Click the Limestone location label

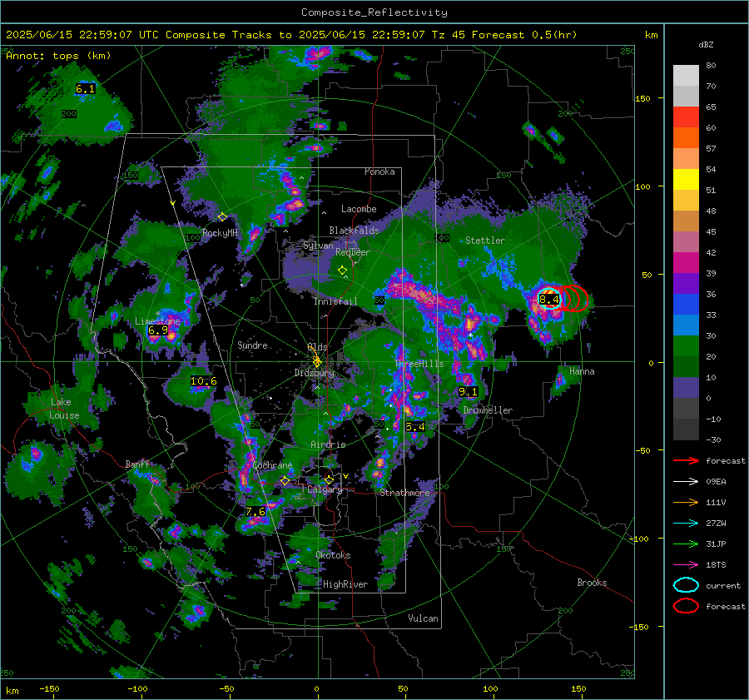(x=157, y=321)
